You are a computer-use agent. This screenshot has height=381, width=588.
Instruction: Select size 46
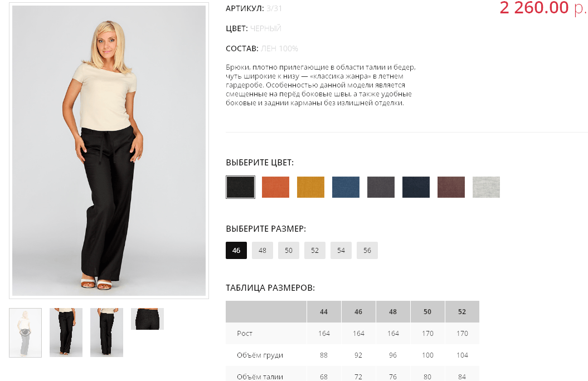236,250
